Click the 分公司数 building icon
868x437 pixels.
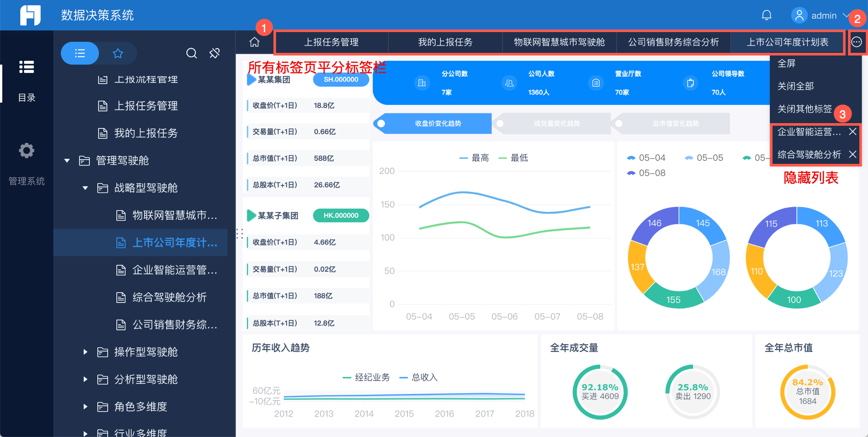[x=422, y=83]
